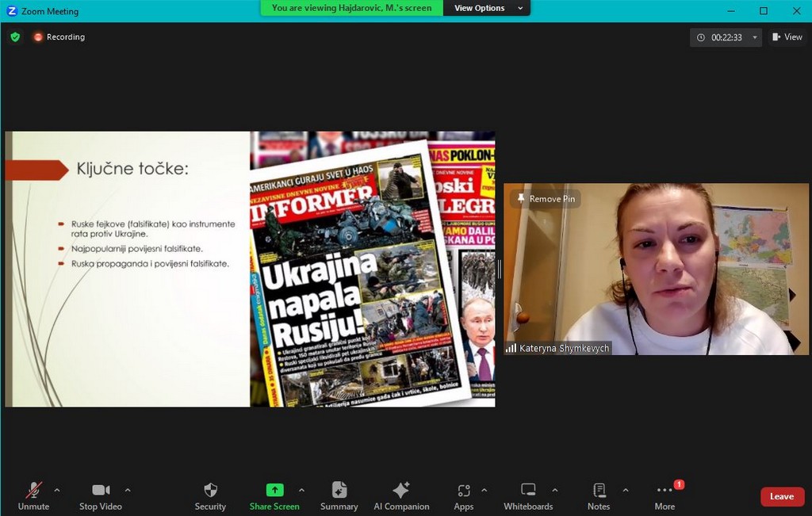
Task: Open the View layout menu
Action: [x=787, y=37]
